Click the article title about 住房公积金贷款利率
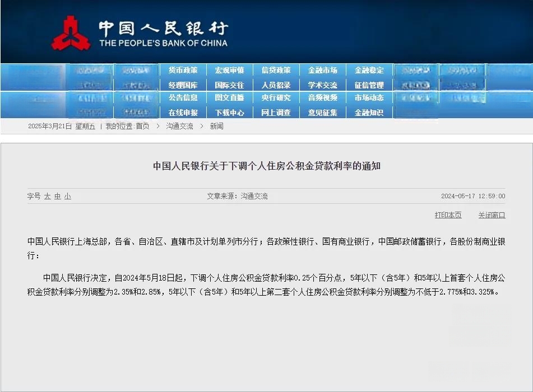 pos(267,166)
